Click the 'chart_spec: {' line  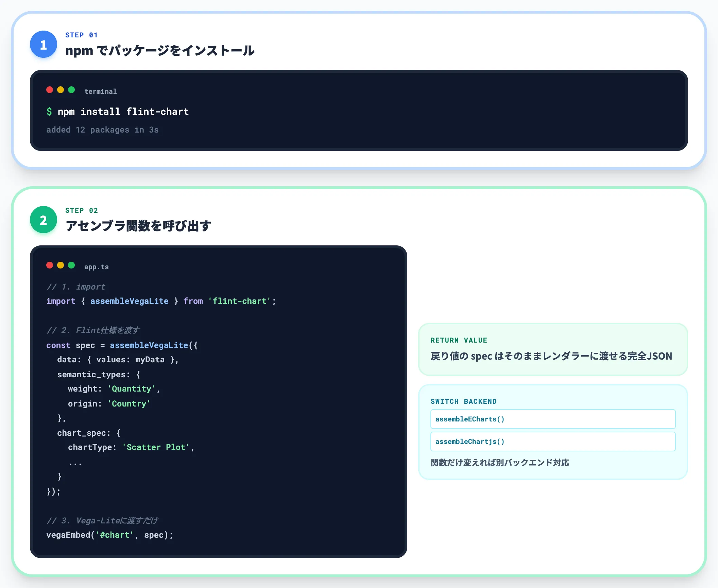pyautogui.click(x=89, y=433)
